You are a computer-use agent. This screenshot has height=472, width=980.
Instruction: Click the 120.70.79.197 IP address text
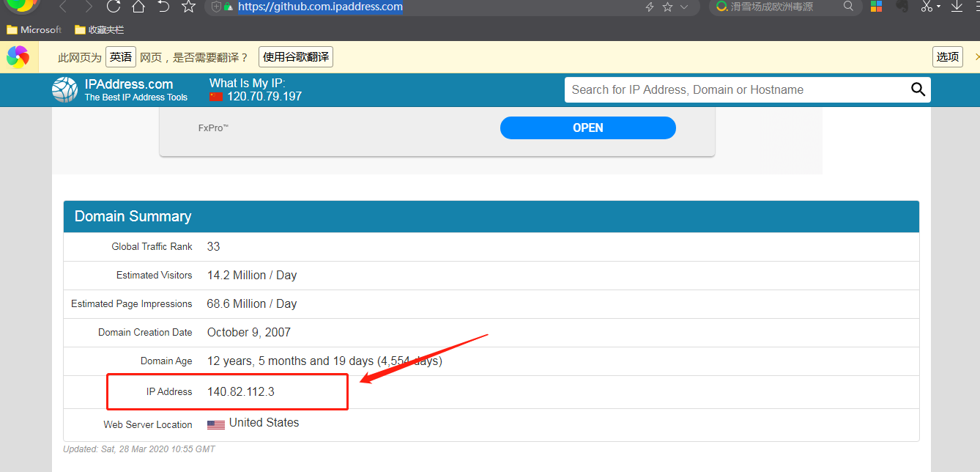coord(264,97)
